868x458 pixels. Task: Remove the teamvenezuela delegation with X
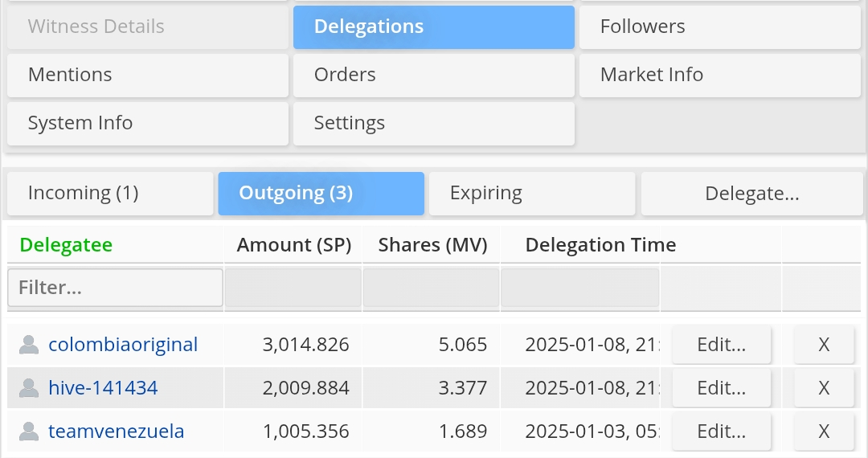(x=824, y=431)
